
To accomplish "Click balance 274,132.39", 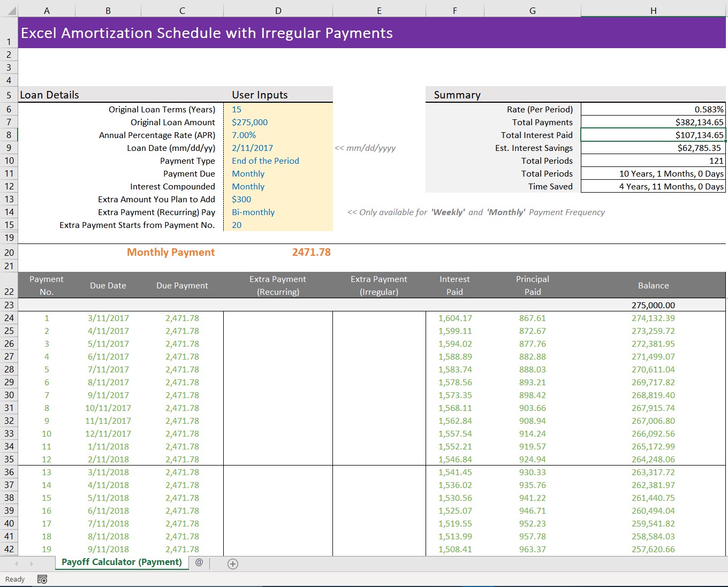I will point(653,318).
